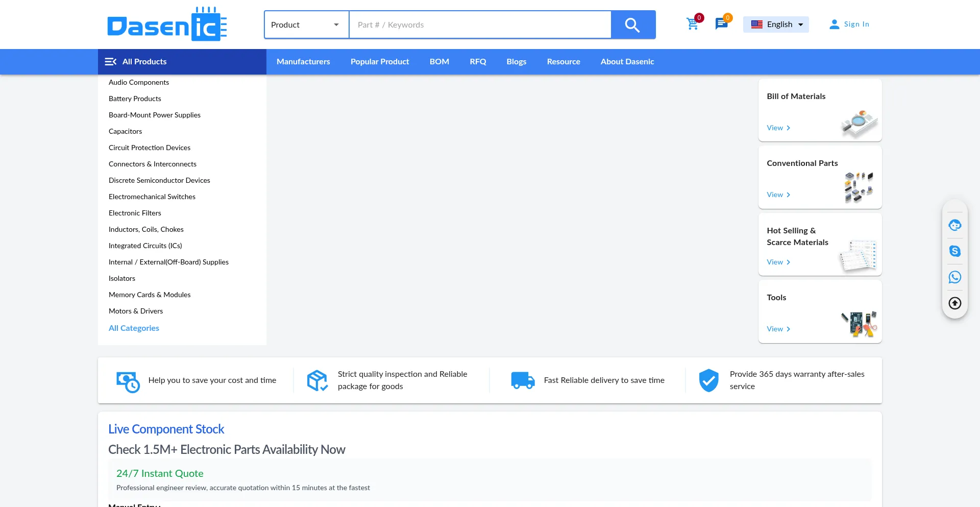This screenshot has height=507, width=980.
Task: Click the All Categories link
Action: (x=134, y=328)
